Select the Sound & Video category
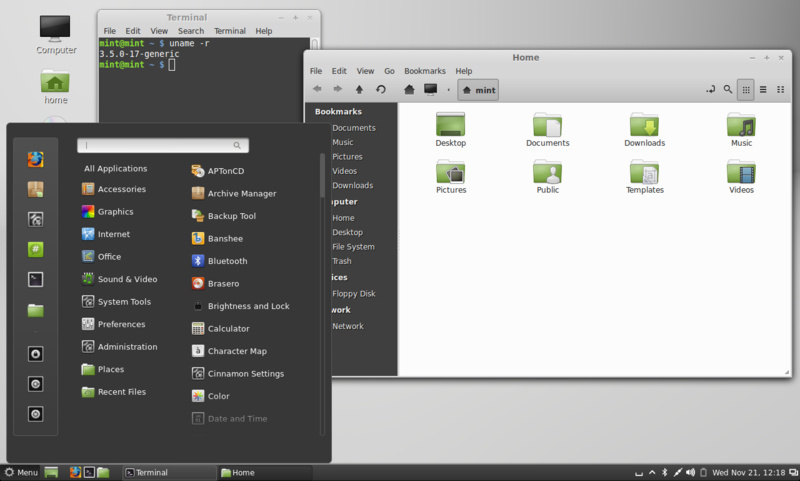The image size is (800, 481). tap(119, 279)
